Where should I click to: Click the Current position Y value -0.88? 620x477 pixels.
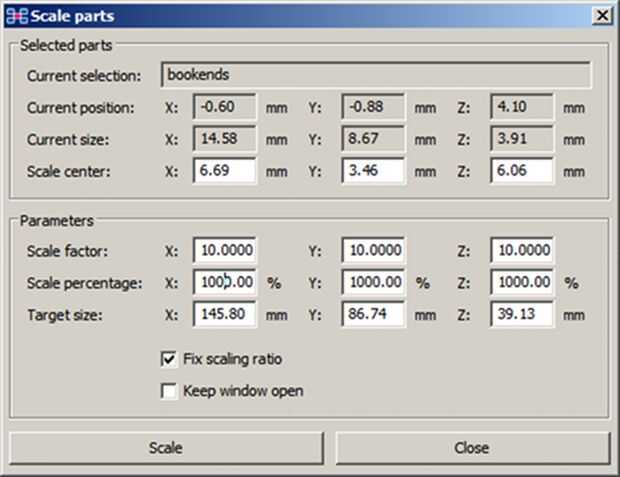tap(373, 107)
